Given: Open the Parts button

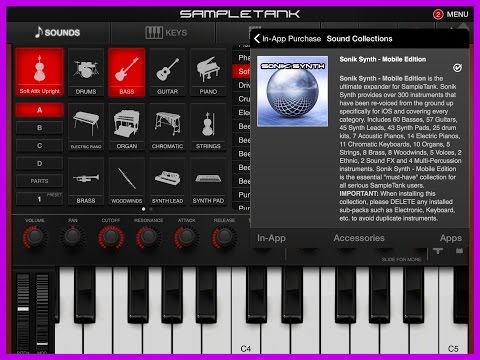Looking at the screenshot, I should (39, 181).
